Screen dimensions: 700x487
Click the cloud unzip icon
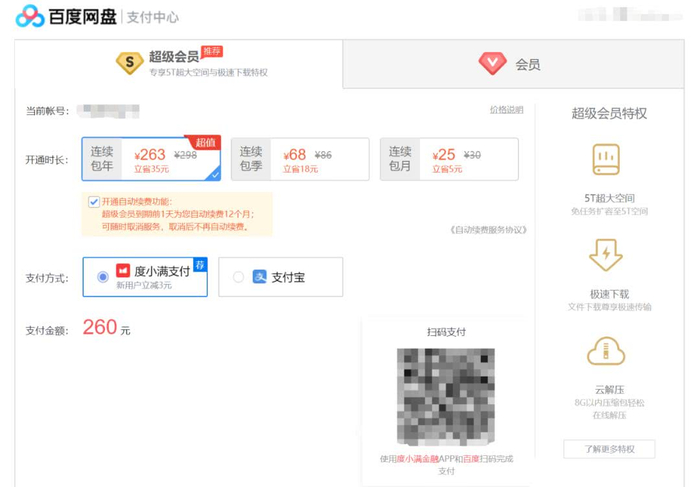[606, 351]
